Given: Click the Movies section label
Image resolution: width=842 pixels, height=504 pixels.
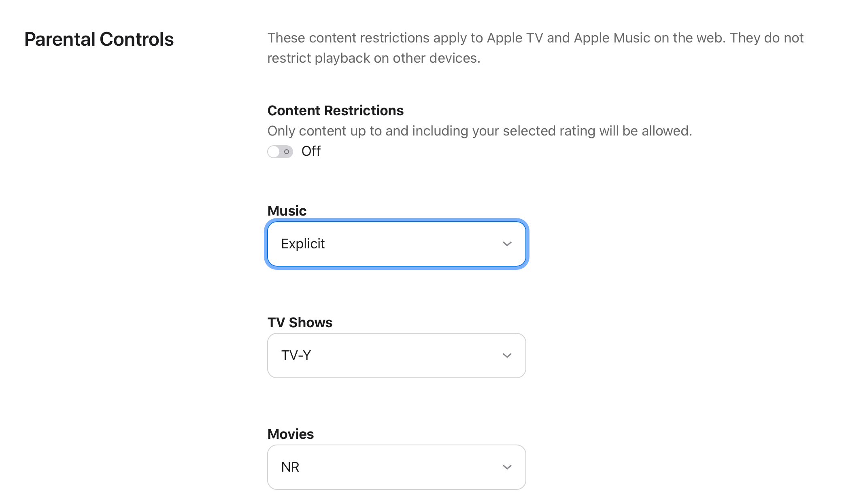Looking at the screenshot, I should (x=291, y=434).
